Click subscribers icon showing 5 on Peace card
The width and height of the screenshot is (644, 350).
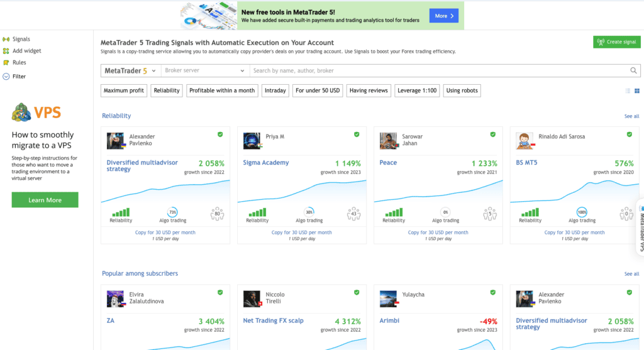490,214
